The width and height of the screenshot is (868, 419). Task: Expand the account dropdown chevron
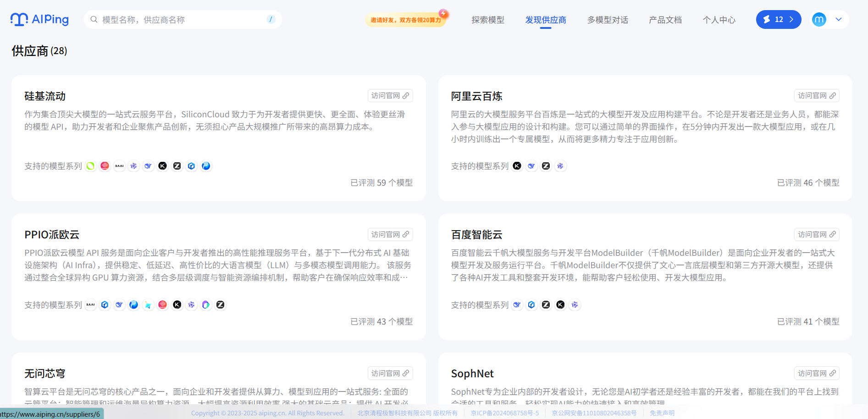pyautogui.click(x=839, y=19)
